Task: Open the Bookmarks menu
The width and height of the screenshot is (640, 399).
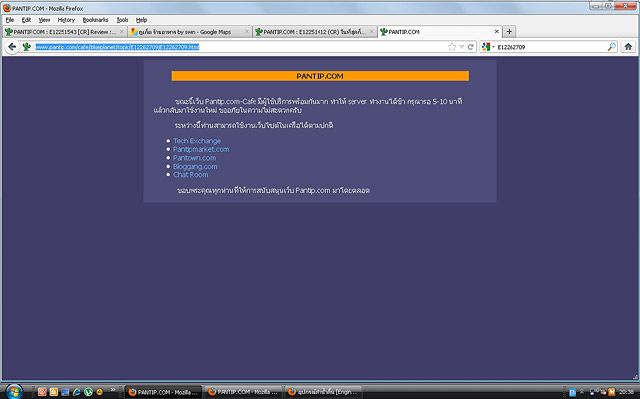Action: coord(96,20)
